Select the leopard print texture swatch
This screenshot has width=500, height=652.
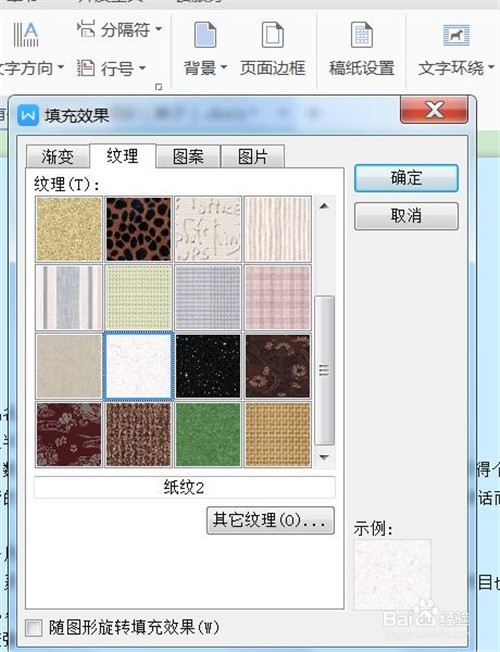pyautogui.click(x=139, y=229)
